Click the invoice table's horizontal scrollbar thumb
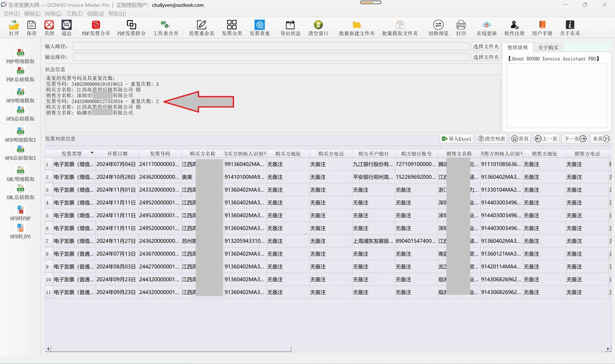Viewport: 615px width, 364px height. 171,349
